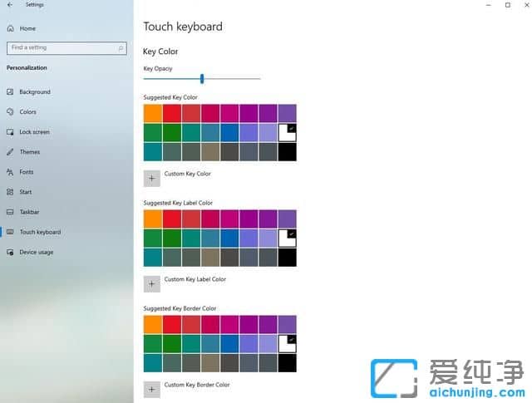Pick orange swatch in Suggested Key Color
532x403 pixels.
click(152, 113)
